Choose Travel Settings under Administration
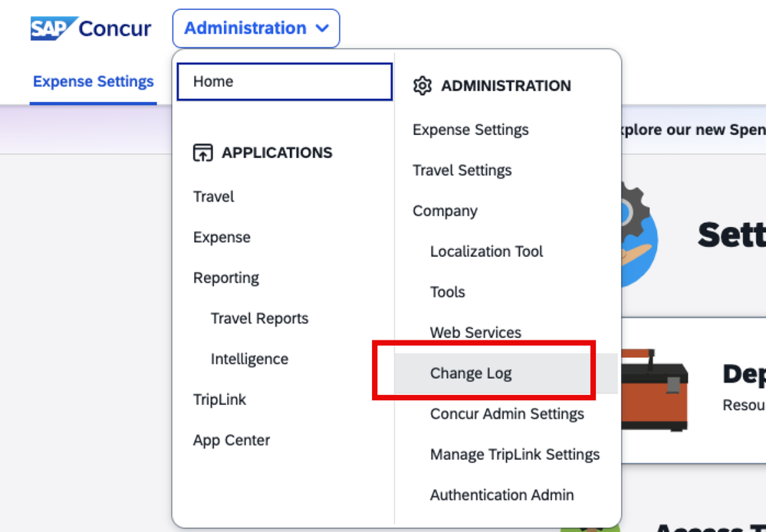Image resolution: width=766 pixels, height=532 pixels. point(462,170)
